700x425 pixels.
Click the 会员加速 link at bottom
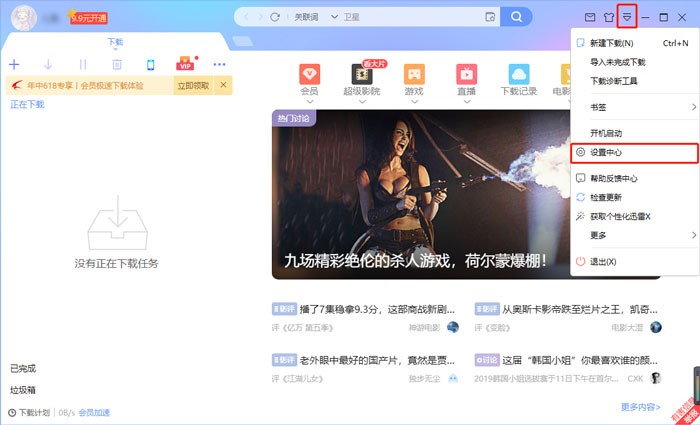[94, 412]
